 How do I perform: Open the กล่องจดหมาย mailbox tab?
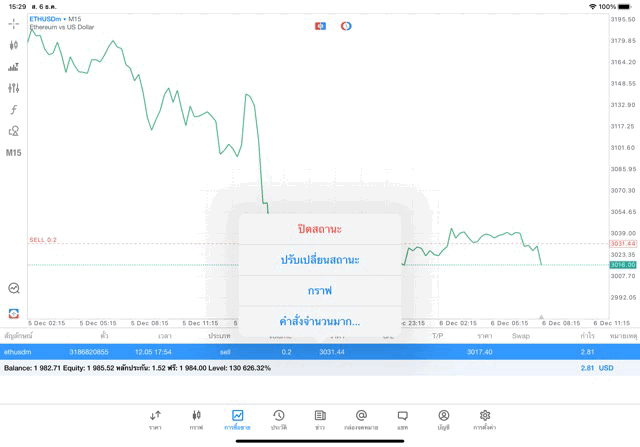point(361,419)
